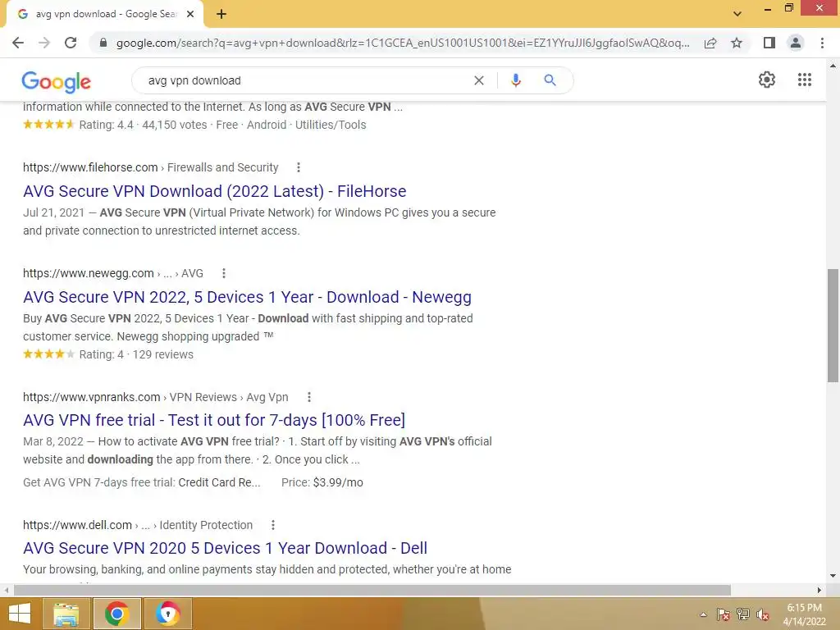Go back to the previous page
Image resolution: width=840 pixels, height=630 pixels.
(18, 43)
